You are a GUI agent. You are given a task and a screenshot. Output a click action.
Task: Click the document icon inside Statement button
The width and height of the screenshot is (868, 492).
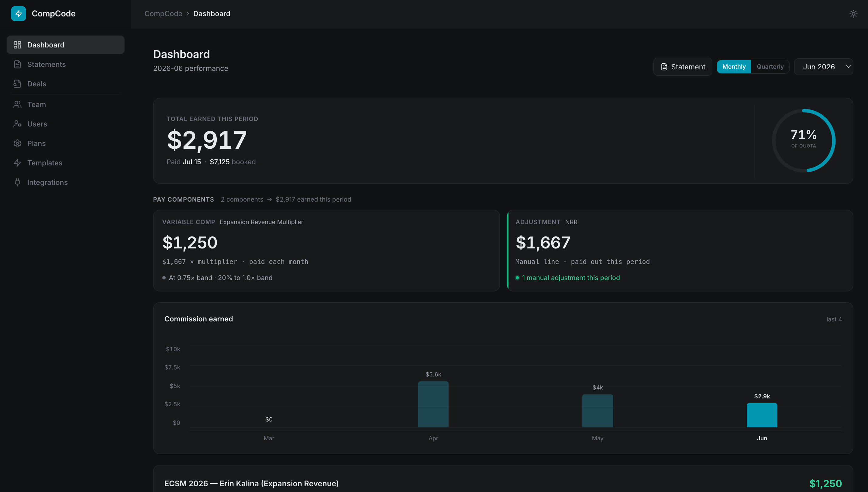(664, 67)
